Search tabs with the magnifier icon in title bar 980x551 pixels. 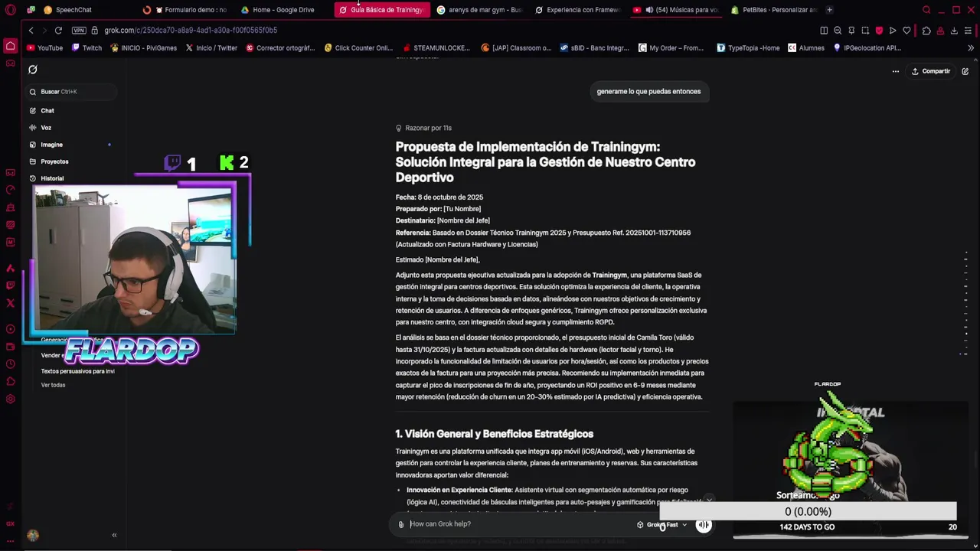click(926, 10)
